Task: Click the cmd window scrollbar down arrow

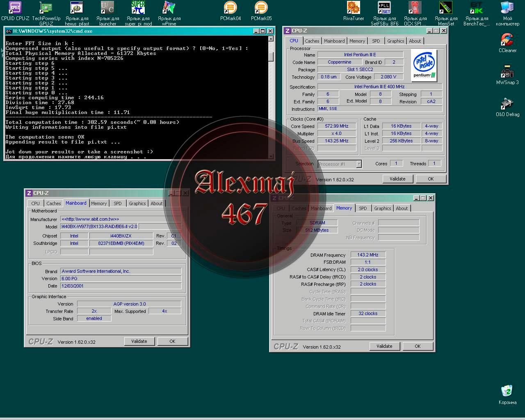Action: (x=271, y=156)
